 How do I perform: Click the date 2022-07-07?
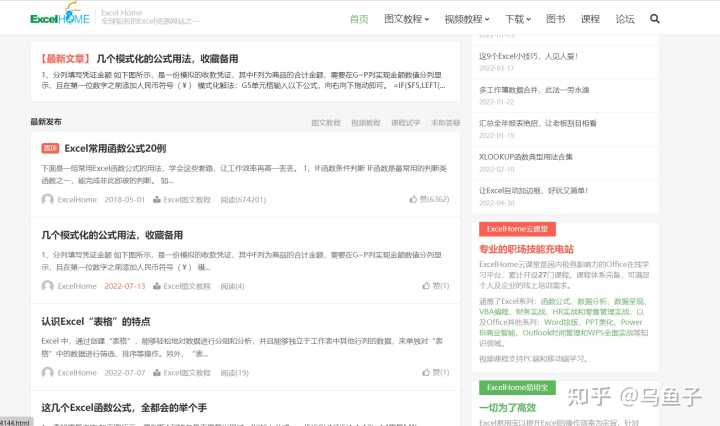(x=124, y=373)
